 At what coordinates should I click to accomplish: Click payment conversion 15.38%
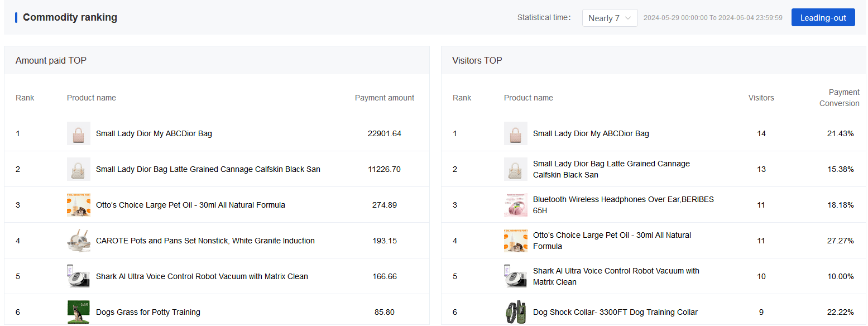tap(840, 169)
